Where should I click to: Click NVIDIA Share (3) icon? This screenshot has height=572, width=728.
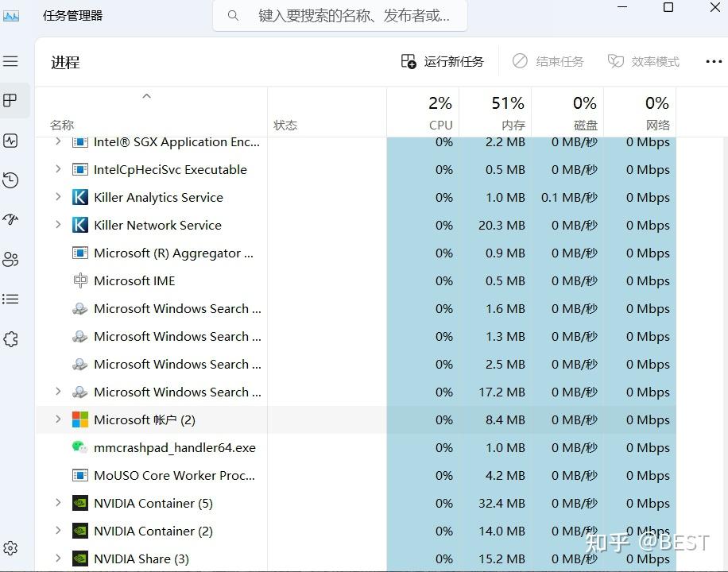79,558
